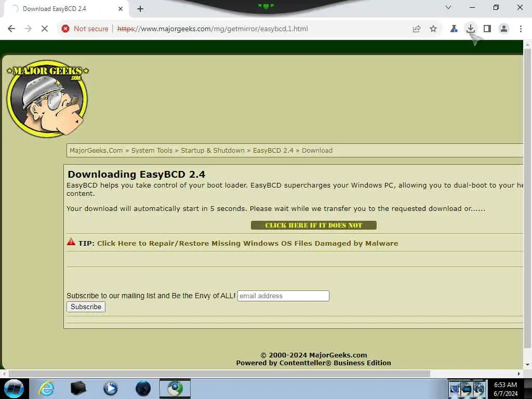Open a new browser tab

(x=140, y=9)
